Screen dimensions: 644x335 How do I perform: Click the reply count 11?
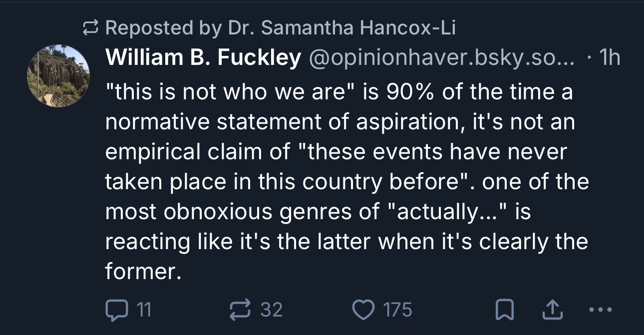[144, 310]
